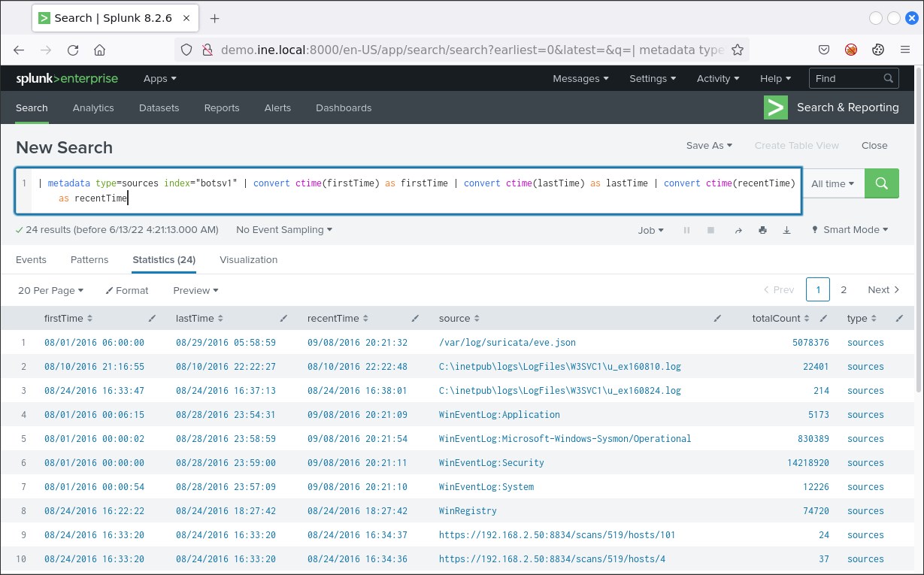Click the Firefox reload page icon

(x=73, y=50)
